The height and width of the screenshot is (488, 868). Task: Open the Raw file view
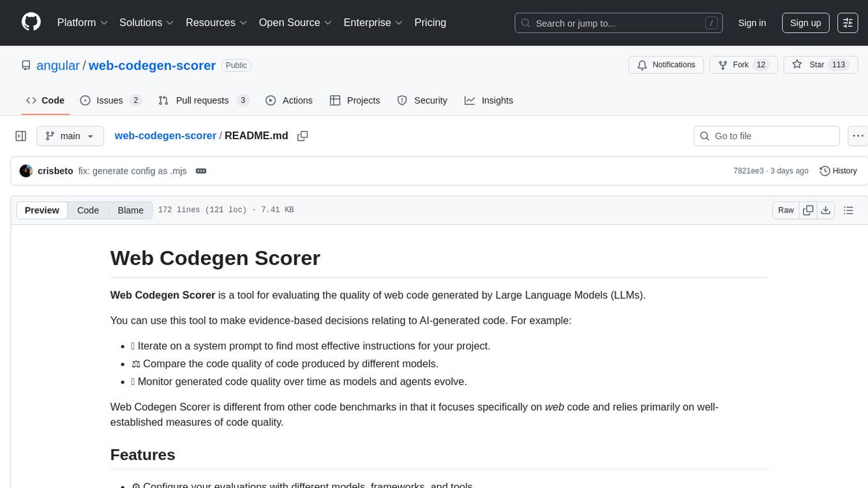tap(786, 210)
